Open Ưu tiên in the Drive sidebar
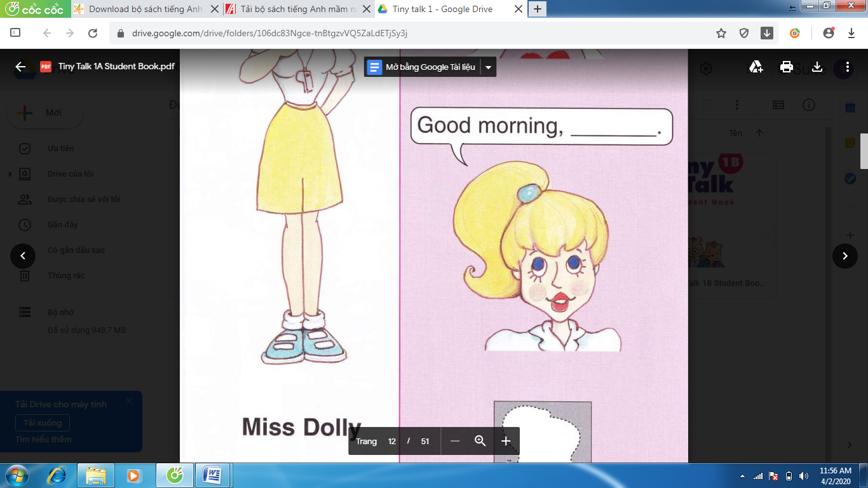The width and height of the screenshot is (868, 488). click(x=60, y=148)
